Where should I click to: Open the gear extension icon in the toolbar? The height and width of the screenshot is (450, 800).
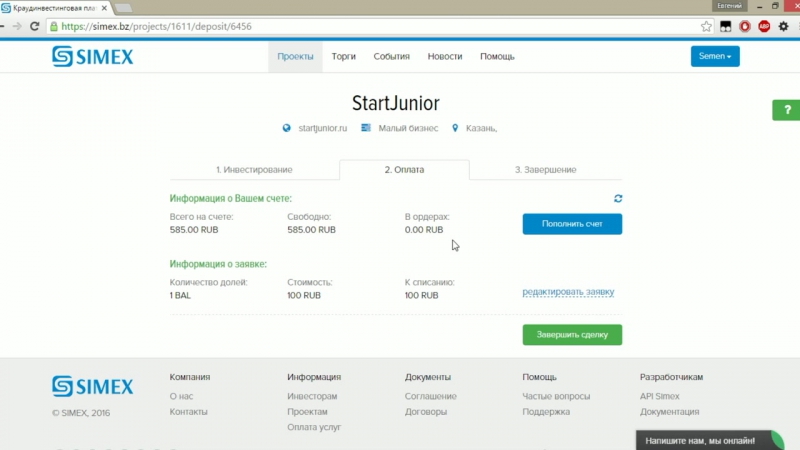pos(784,27)
